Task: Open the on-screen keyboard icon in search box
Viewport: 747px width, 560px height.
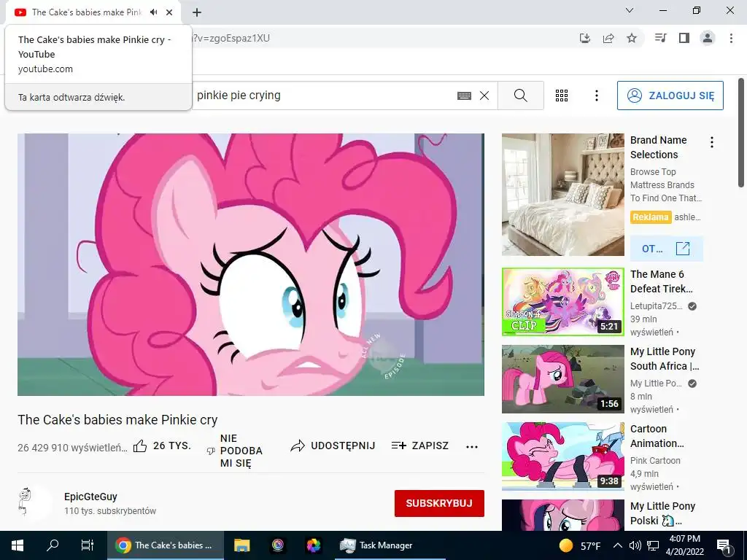Action: tap(464, 96)
